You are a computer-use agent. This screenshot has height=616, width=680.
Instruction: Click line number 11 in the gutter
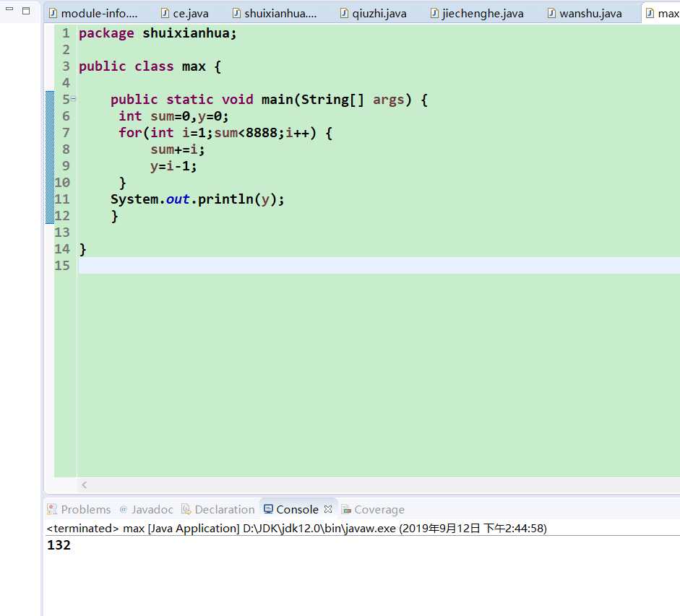pyautogui.click(x=62, y=199)
